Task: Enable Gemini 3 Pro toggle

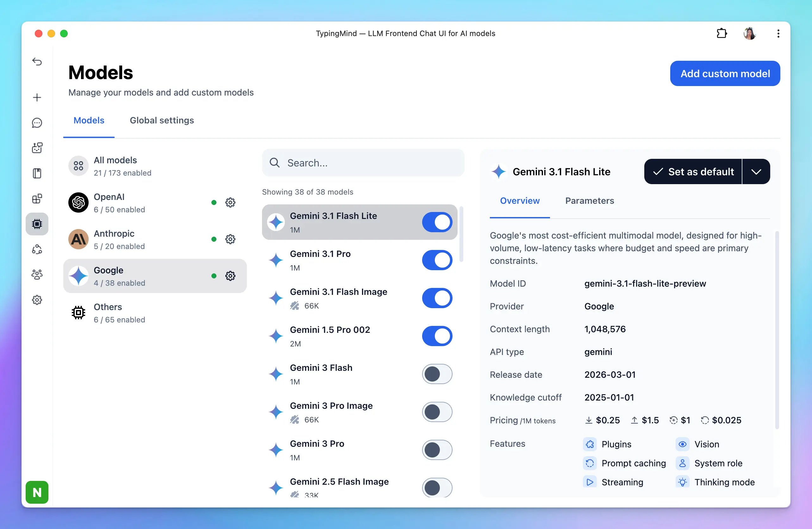Action: [437, 450]
